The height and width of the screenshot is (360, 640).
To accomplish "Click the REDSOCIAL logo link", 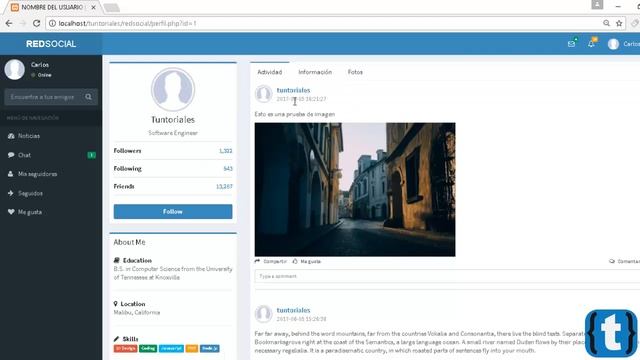I will (51, 44).
